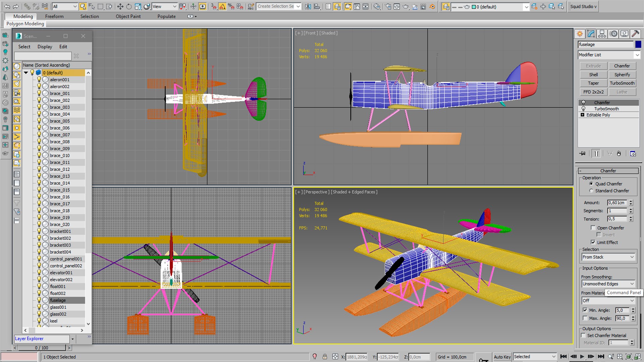Open the Create tab star icon
Viewport: 644px width, 362px height.
tap(580, 34)
